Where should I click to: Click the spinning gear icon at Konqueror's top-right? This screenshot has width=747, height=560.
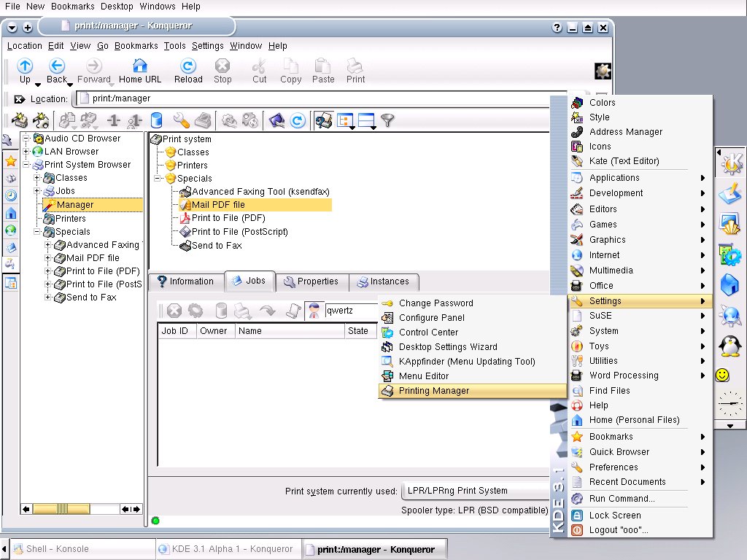[603, 71]
